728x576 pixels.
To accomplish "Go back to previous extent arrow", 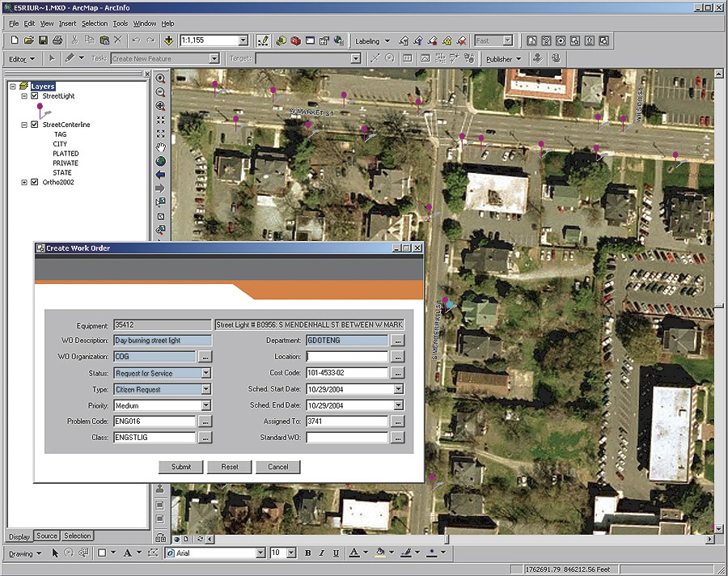I will coord(160,175).
